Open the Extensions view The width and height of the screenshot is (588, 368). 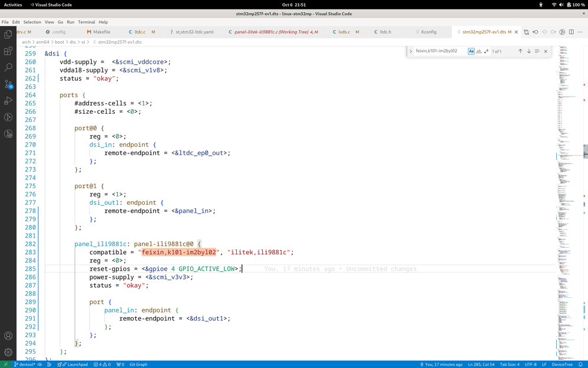pos(8,51)
